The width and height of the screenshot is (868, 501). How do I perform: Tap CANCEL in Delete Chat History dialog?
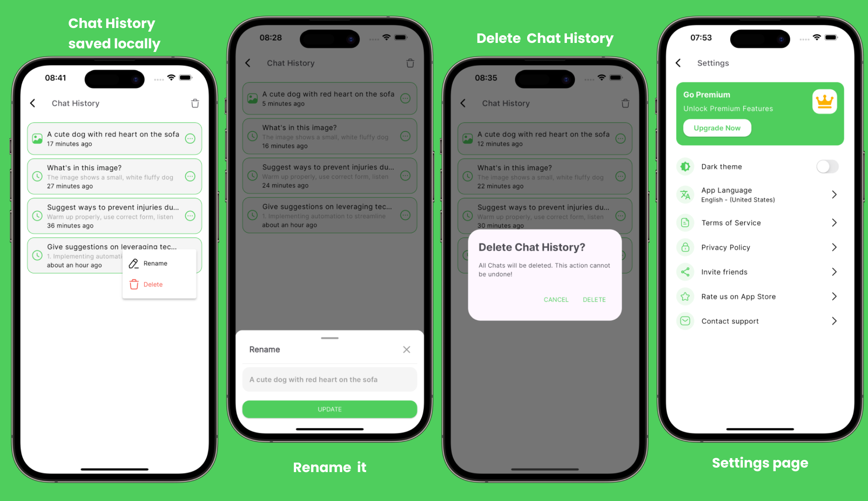click(556, 300)
